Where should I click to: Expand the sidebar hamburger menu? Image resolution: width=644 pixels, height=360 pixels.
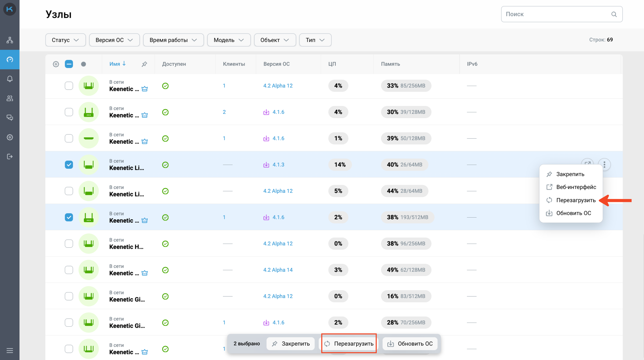click(10, 350)
